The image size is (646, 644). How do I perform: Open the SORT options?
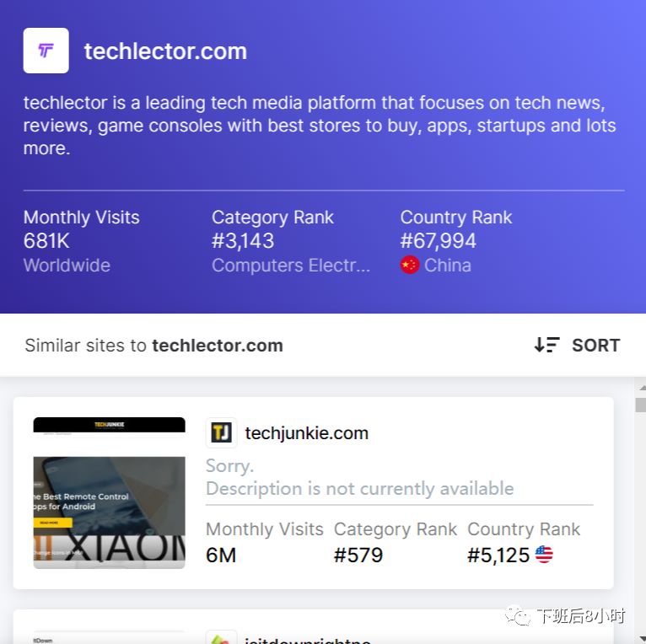(595, 345)
